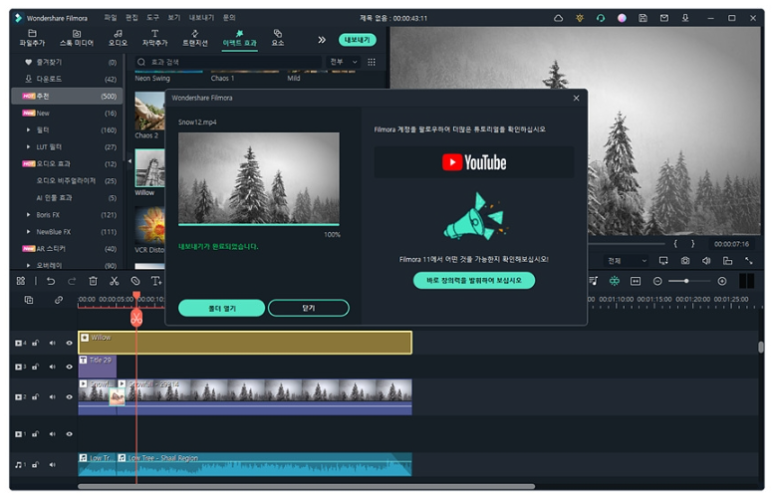773x496 pixels.
Task: Click the colorful account avatar icon
Action: [x=622, y=18]
